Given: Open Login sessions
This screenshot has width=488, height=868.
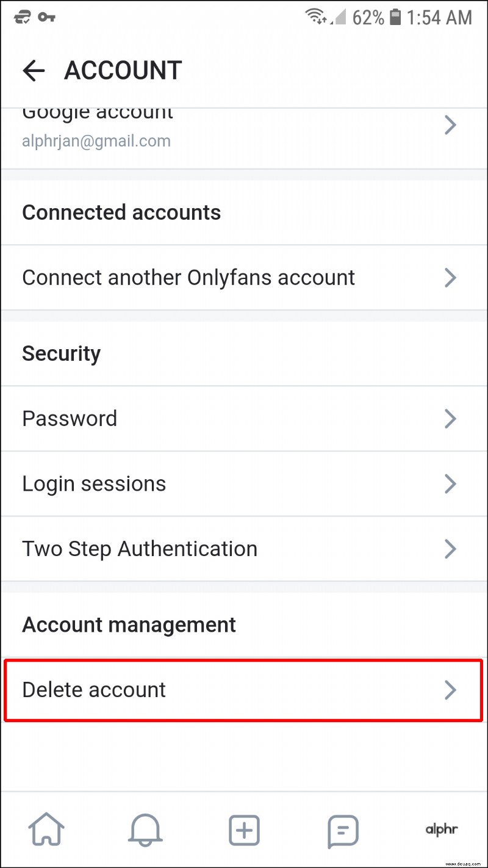Looking at the screenshot, I should click(244, 484).
